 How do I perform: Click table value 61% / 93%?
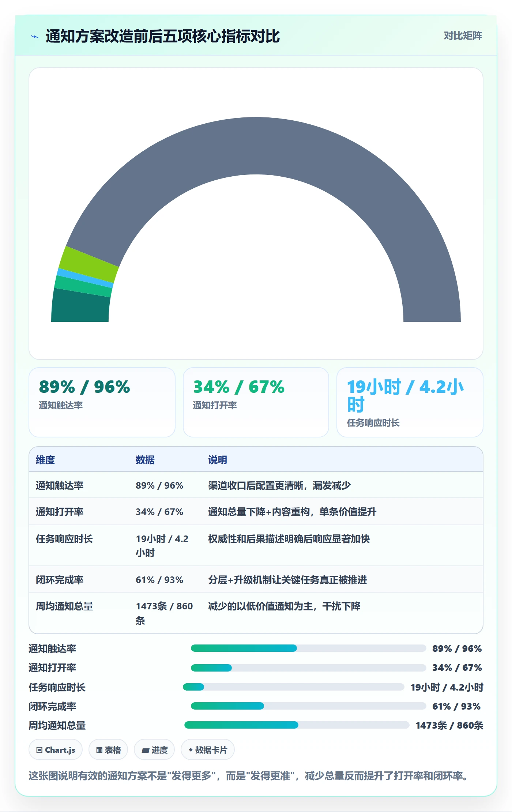tap(159, 580)
